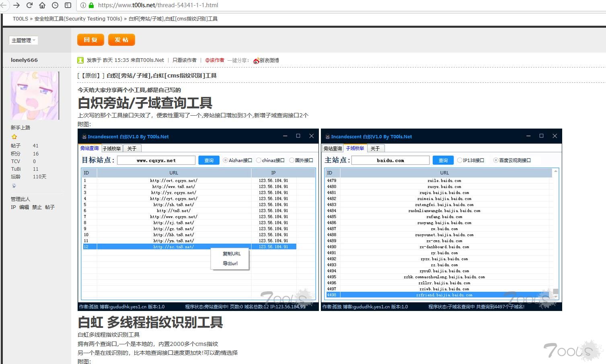
Task: Click the 禁止 link under 管理此人
Action: coord(37,207)
